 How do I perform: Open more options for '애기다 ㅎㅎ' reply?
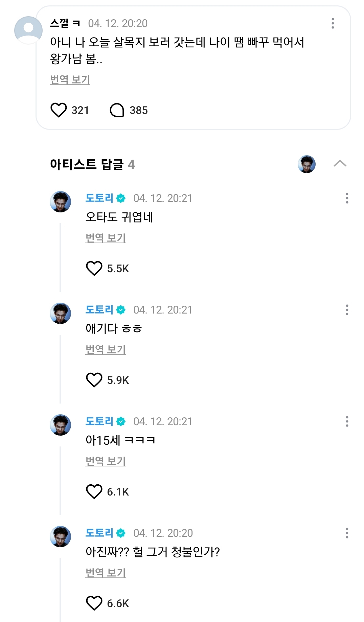(x=347, y=310)
